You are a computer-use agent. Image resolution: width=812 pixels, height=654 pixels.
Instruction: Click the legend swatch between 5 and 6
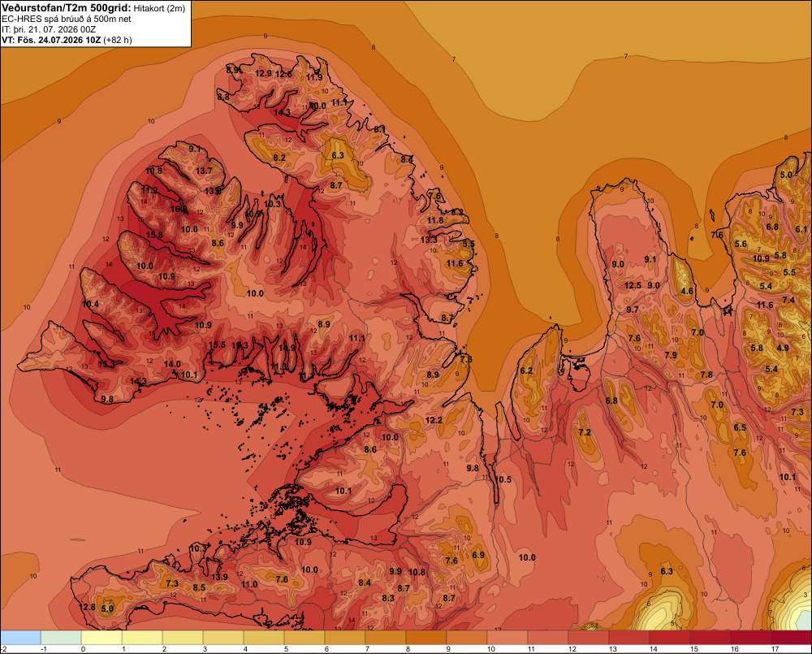pyautogui.click(x=304, y=637)
